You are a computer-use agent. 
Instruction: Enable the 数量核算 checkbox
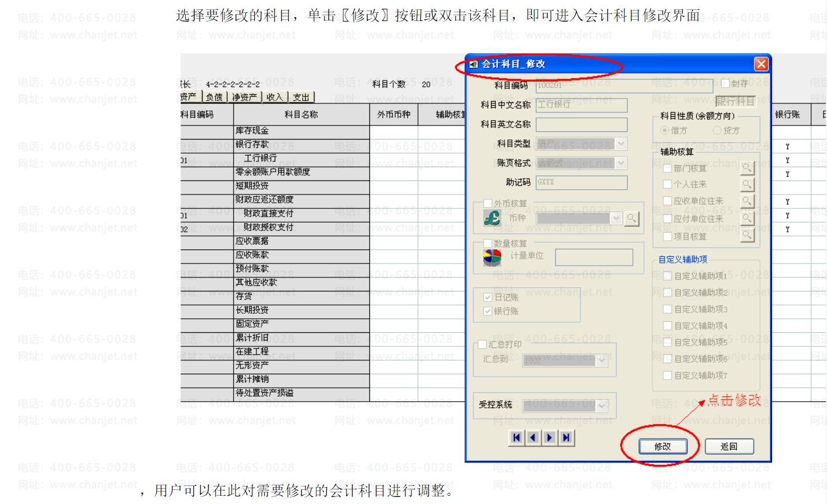(487, 243)
